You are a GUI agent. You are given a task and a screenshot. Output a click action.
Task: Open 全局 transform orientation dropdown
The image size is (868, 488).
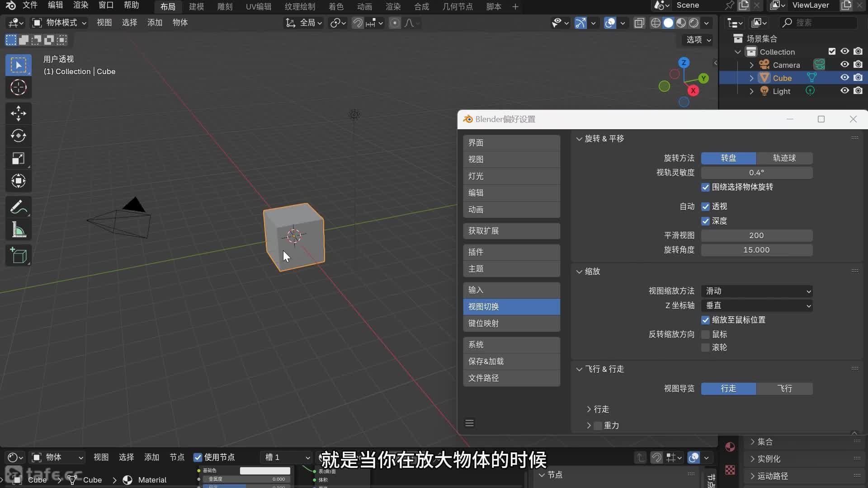(304, 23)
